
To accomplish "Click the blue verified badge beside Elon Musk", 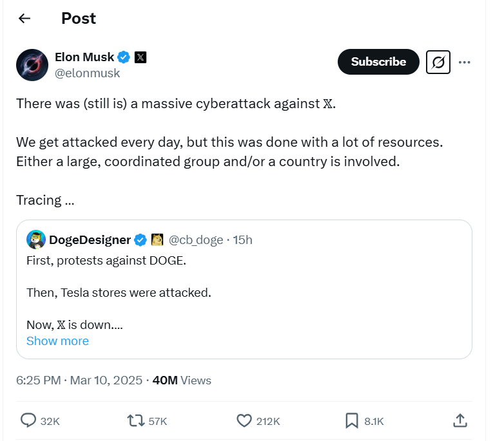I will (123, 57).
